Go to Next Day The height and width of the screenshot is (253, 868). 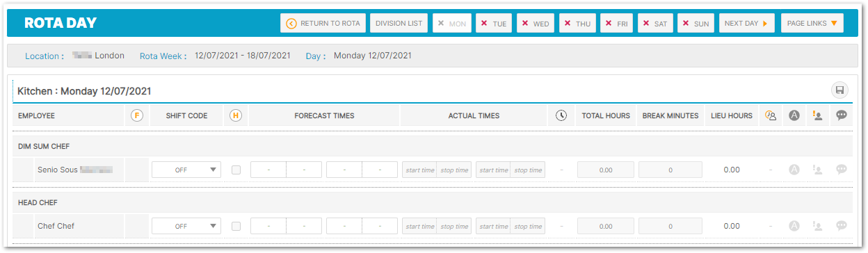747,23
